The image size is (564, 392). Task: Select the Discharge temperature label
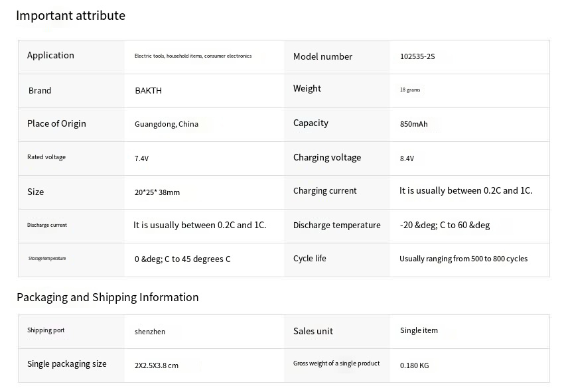(336, 226)
